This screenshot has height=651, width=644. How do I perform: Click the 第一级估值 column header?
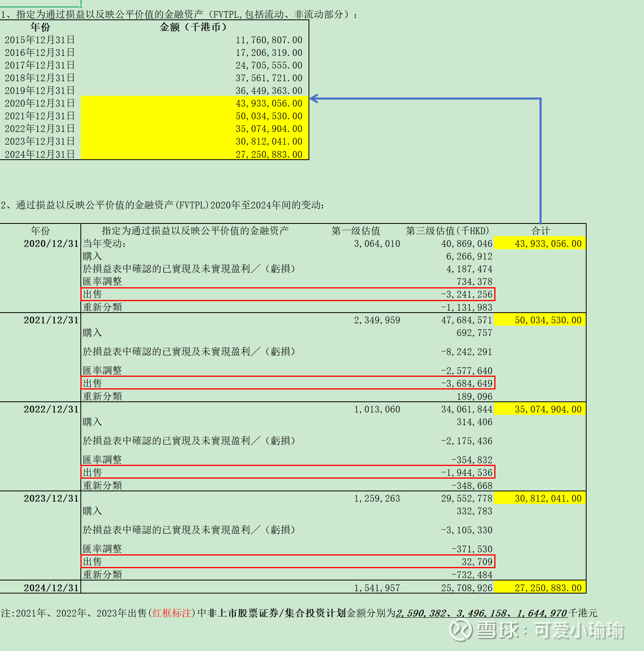(356, 231)
